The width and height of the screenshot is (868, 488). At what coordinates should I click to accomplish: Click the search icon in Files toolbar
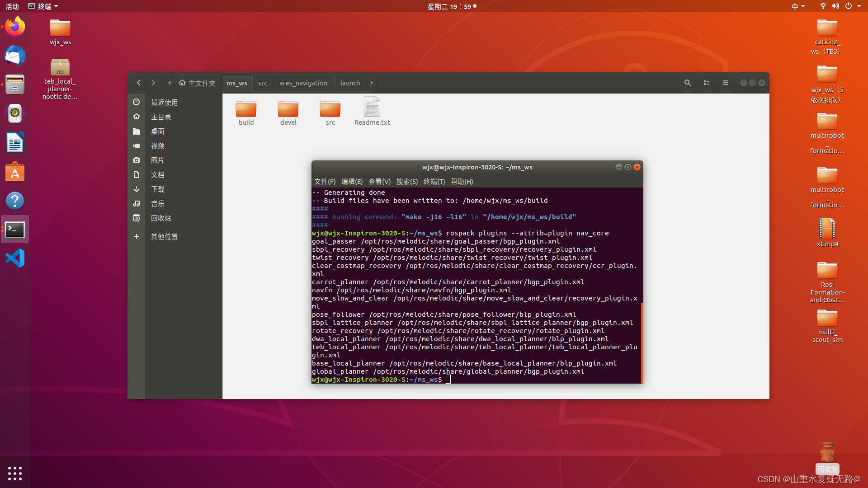point(687,83)
